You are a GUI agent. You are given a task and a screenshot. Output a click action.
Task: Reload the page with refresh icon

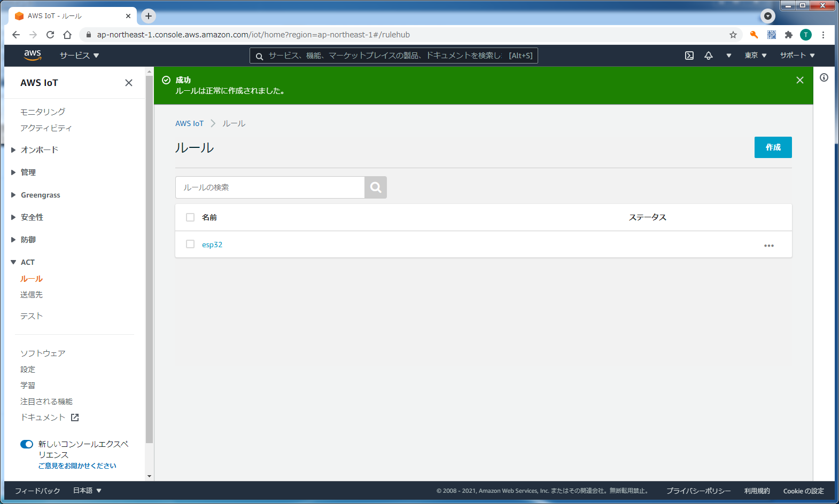(x=50, y=35)
